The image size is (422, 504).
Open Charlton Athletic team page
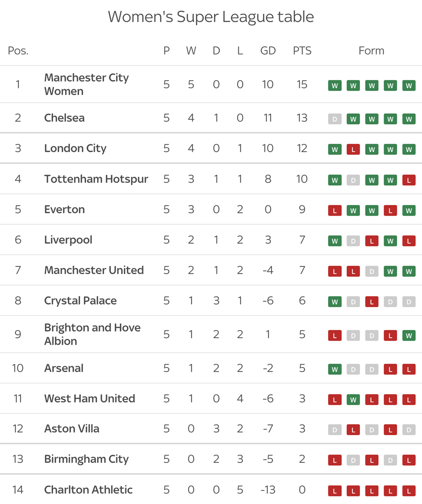pyautogui.click(x=88, y=490)
